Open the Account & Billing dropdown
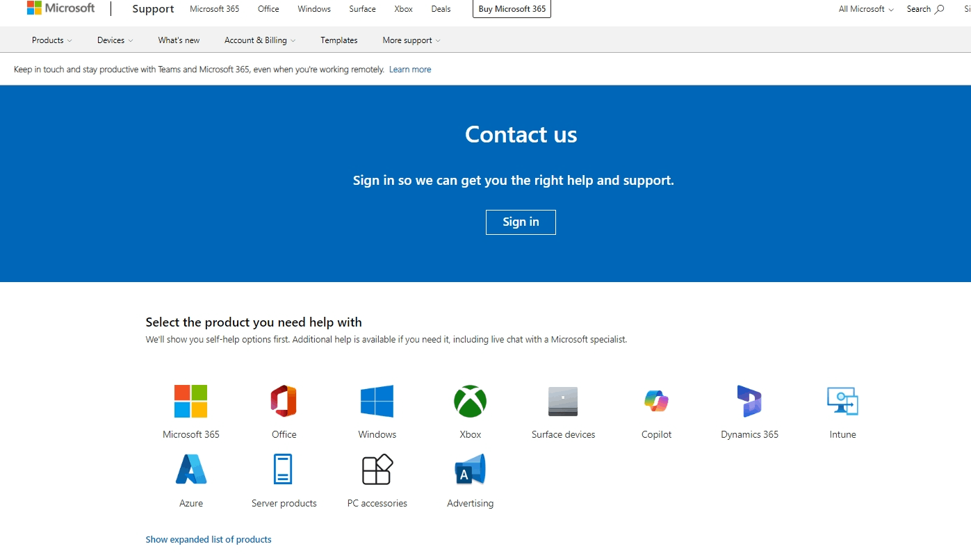Screen dimensions: 971x560 coord(260,40)
